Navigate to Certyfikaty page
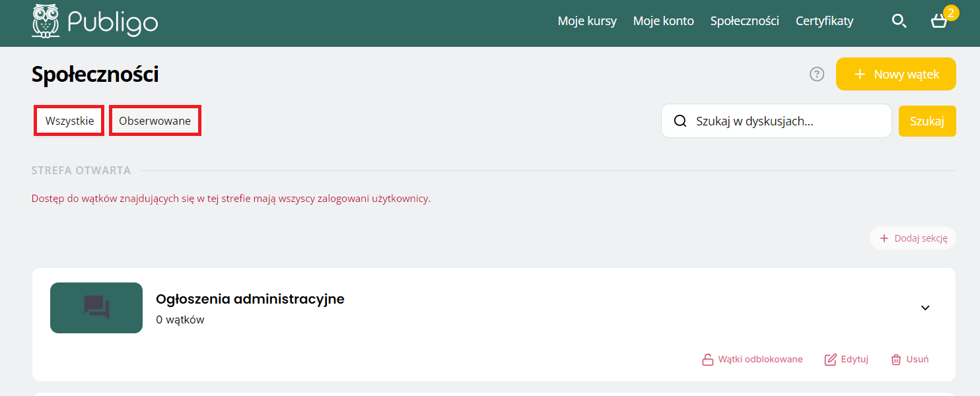 [824, 21]
